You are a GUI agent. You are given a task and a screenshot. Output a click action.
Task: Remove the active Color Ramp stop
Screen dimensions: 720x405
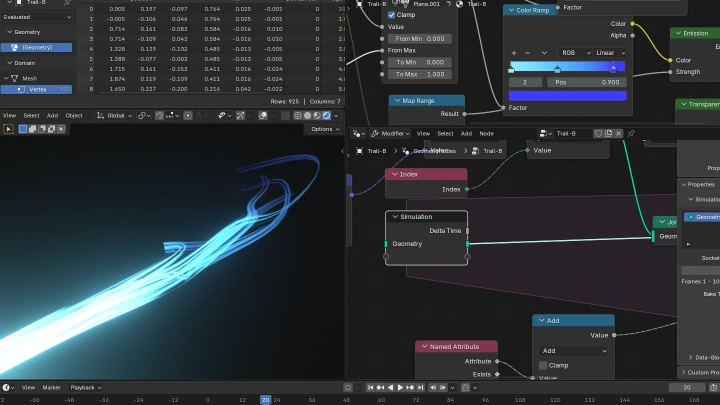pos(527,53)
